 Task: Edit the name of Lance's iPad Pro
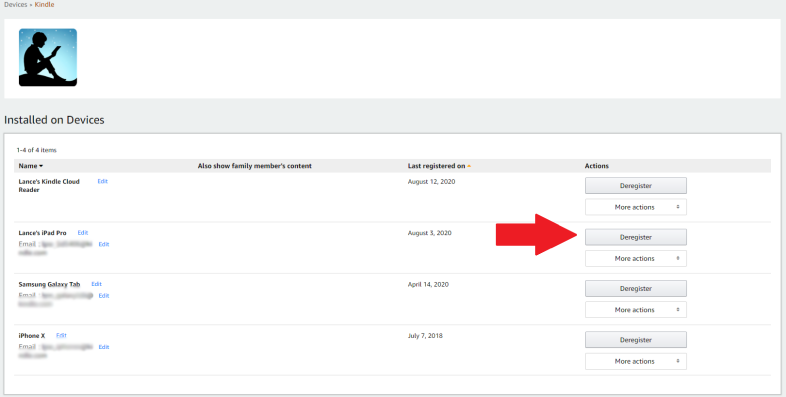[x=83, y=233]
